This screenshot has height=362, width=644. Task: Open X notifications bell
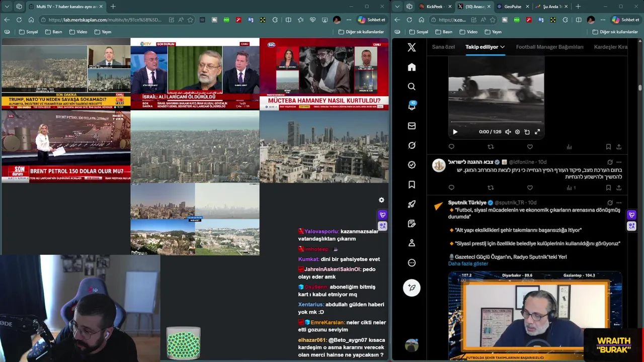(412, 106)
